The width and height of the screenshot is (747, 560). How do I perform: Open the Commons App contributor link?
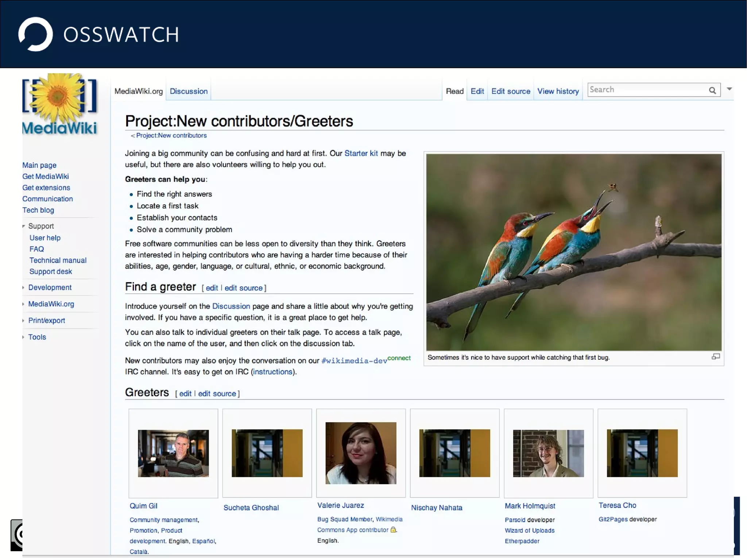[353, 530]
